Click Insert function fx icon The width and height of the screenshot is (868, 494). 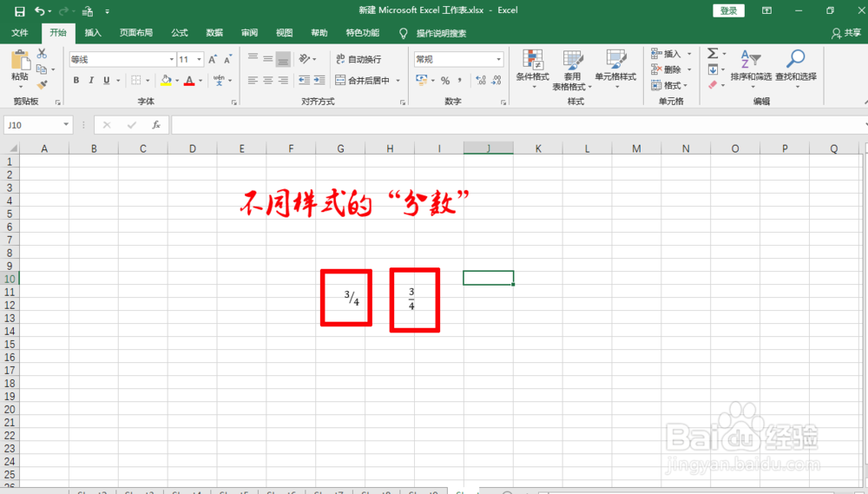156,125
